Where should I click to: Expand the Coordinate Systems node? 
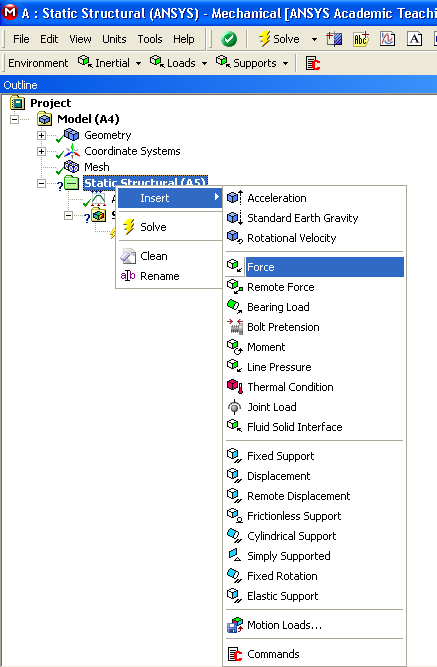pyautogui.click(x=41, y=151)
